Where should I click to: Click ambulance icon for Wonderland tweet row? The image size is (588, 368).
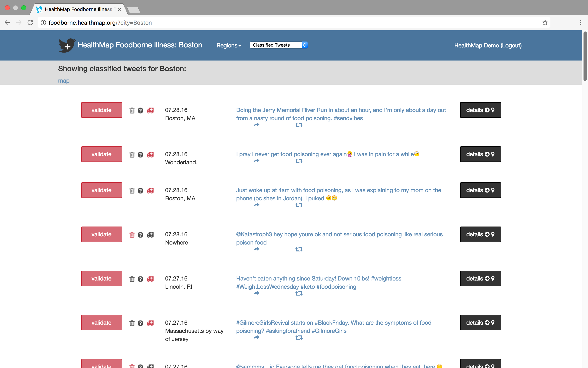click(150, 155)
